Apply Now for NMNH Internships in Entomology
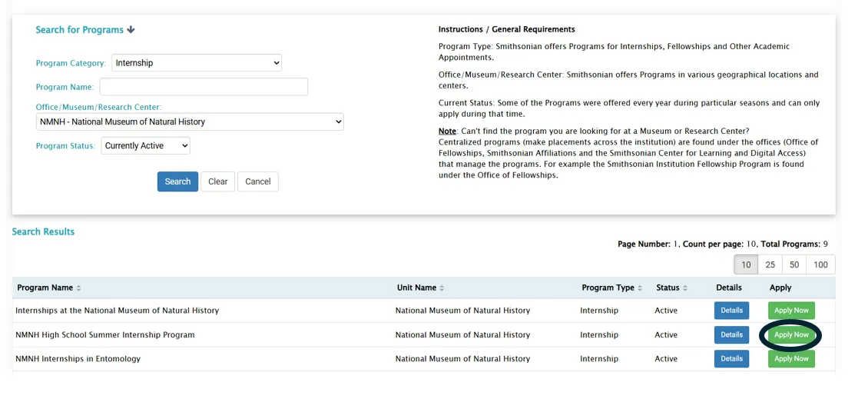 [791, 359]
